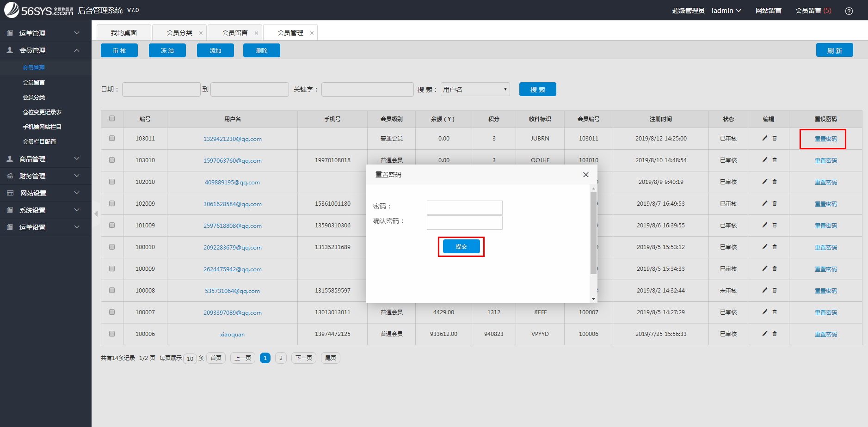This screenshot has width=868, height=427.
Task: Open the help question mark icon
Action: [849, 11]
